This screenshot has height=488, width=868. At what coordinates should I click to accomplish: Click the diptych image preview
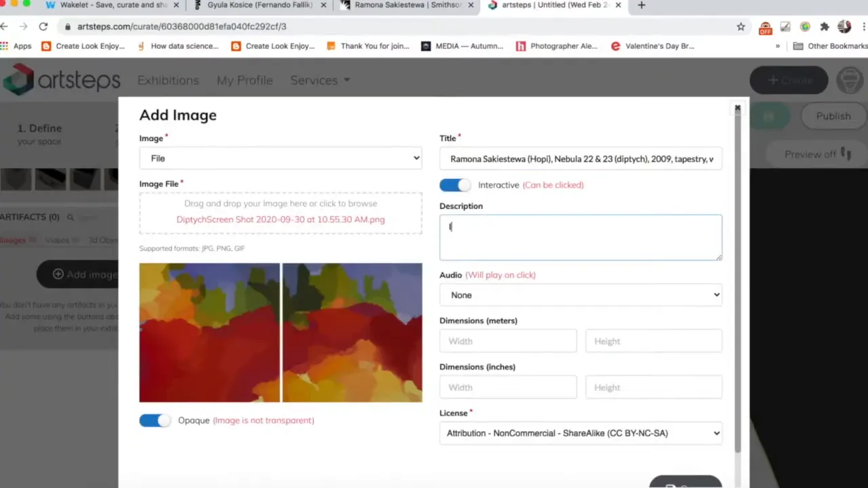[281, 333]
